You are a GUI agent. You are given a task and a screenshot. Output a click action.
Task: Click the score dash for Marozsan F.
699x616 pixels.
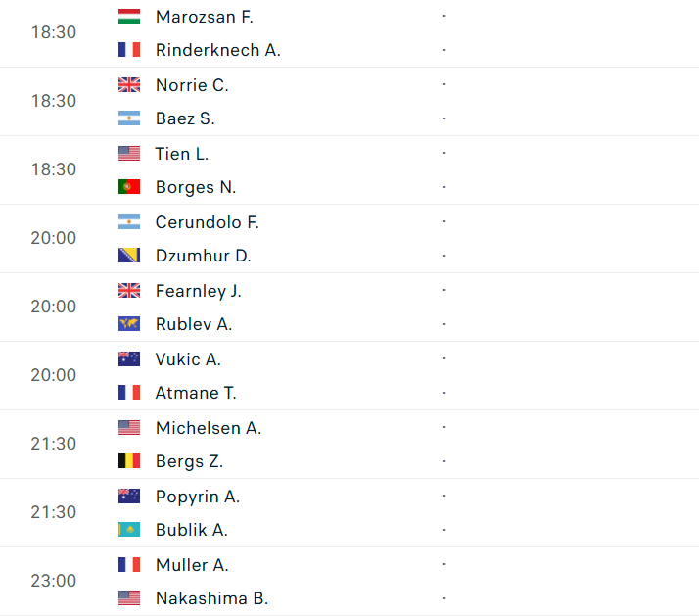[443, 17]
